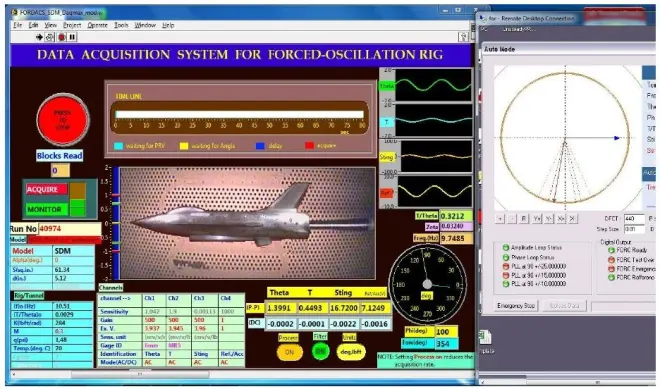Click the Time Line progress bar
Image resolution: width=660 pixels, height=389 pixels.
point(240,115)
